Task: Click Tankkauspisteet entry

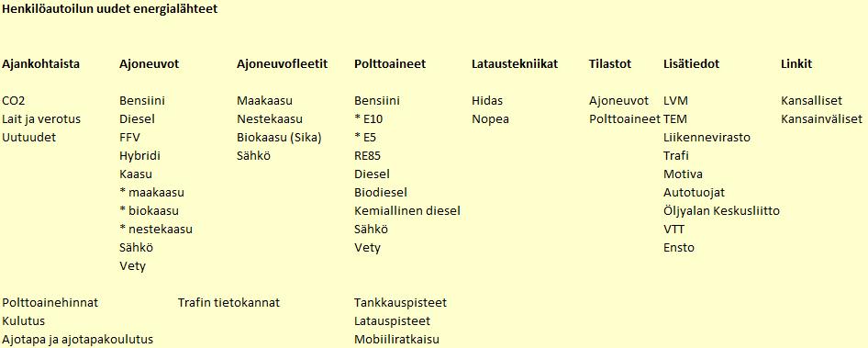Action: 400,303
